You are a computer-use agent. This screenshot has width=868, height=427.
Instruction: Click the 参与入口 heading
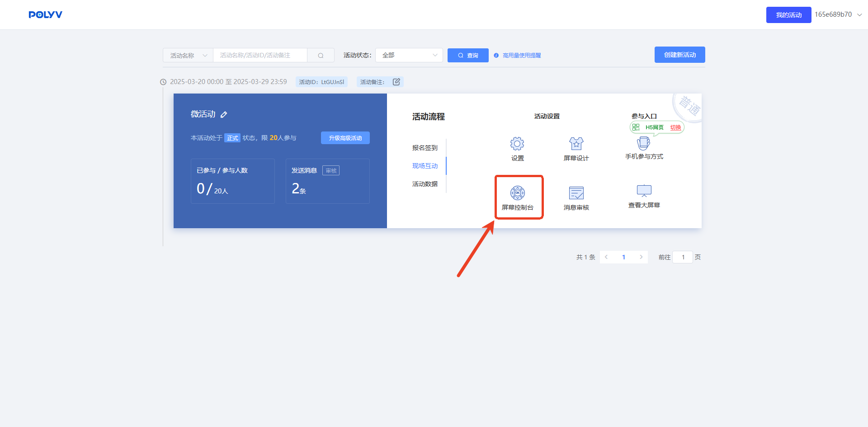(644, 116)
